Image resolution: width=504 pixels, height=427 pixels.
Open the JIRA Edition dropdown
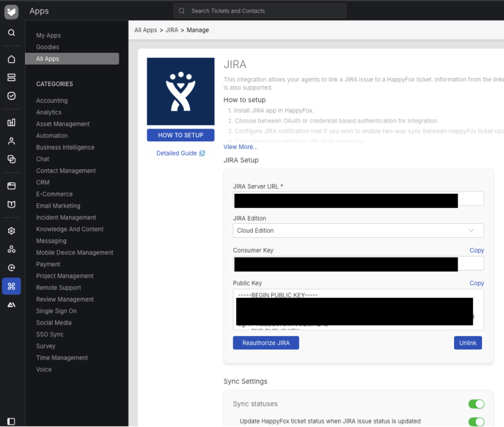(x=358, y=230)
